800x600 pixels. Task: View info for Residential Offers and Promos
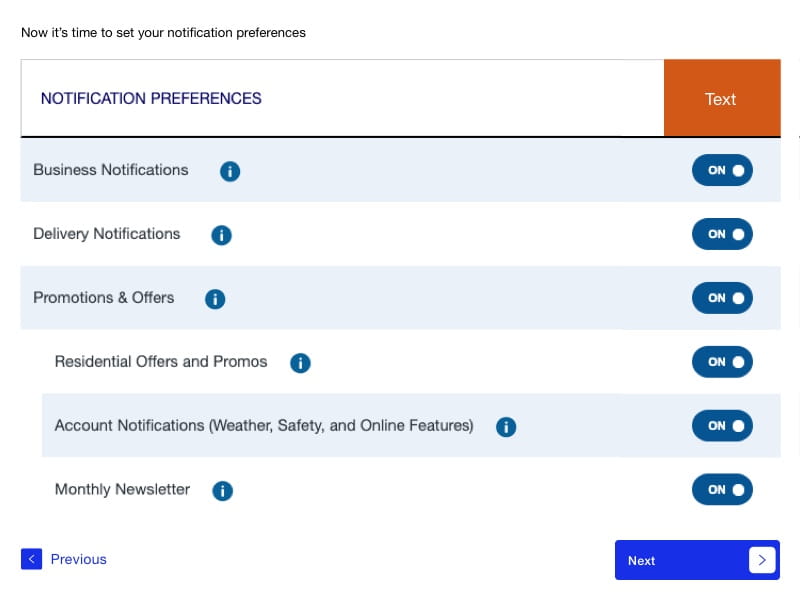(300, 363)
